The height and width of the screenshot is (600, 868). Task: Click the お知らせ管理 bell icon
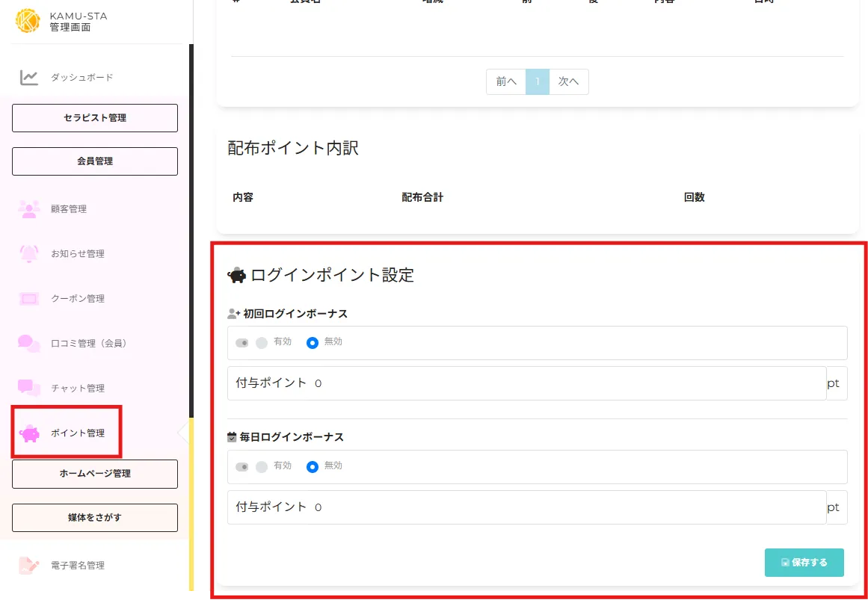tap(29, 254)
